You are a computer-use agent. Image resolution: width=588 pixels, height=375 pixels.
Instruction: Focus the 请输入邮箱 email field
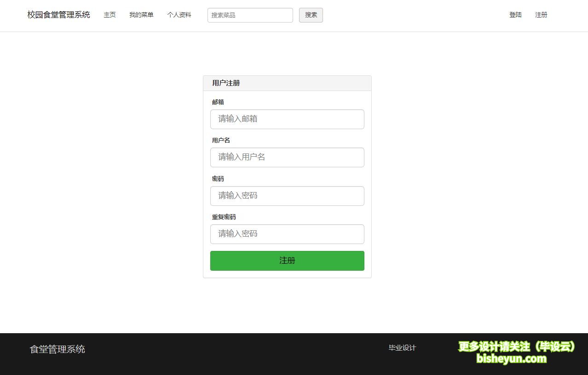point(287,119)
